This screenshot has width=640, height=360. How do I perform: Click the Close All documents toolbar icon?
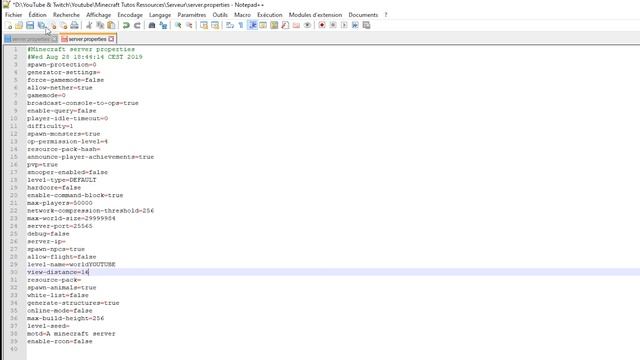pyautogui.click(x=63, y=25)
